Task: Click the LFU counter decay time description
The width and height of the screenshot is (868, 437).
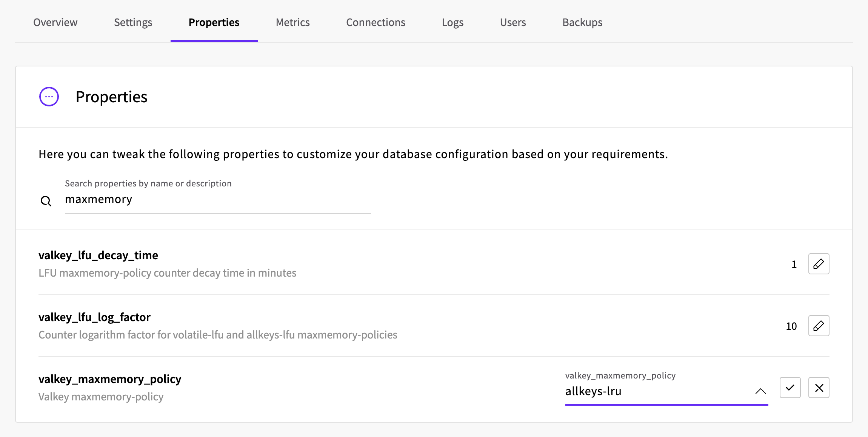Action: 168,273
